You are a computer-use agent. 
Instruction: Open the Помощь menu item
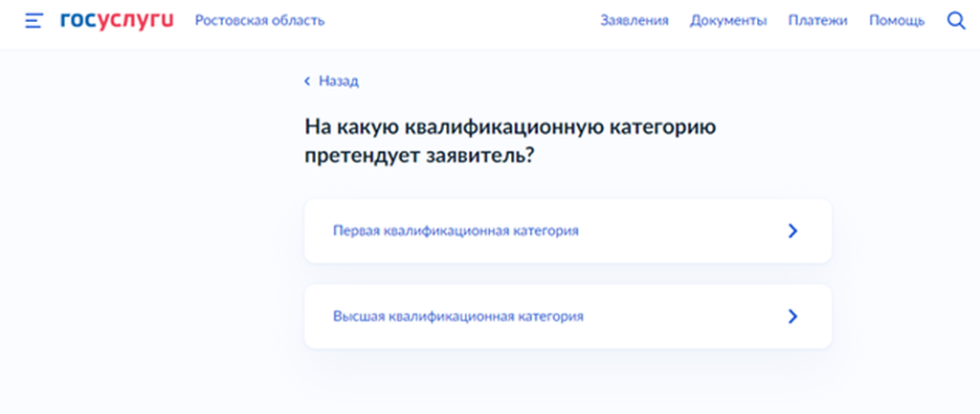[x=896, y=20]
